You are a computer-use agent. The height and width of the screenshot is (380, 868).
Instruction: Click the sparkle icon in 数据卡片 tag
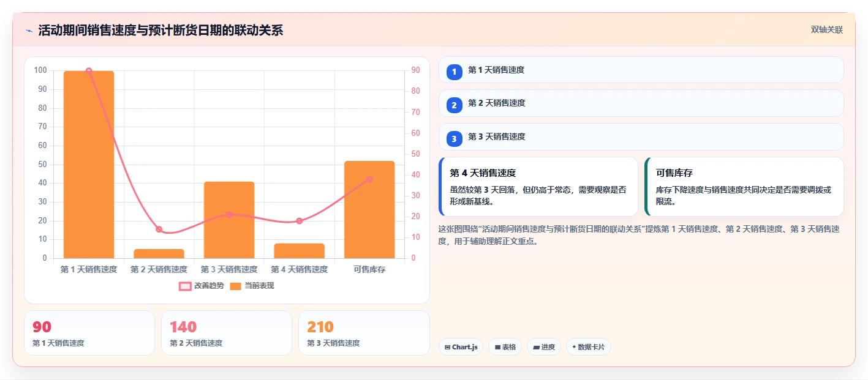[574, 347]
